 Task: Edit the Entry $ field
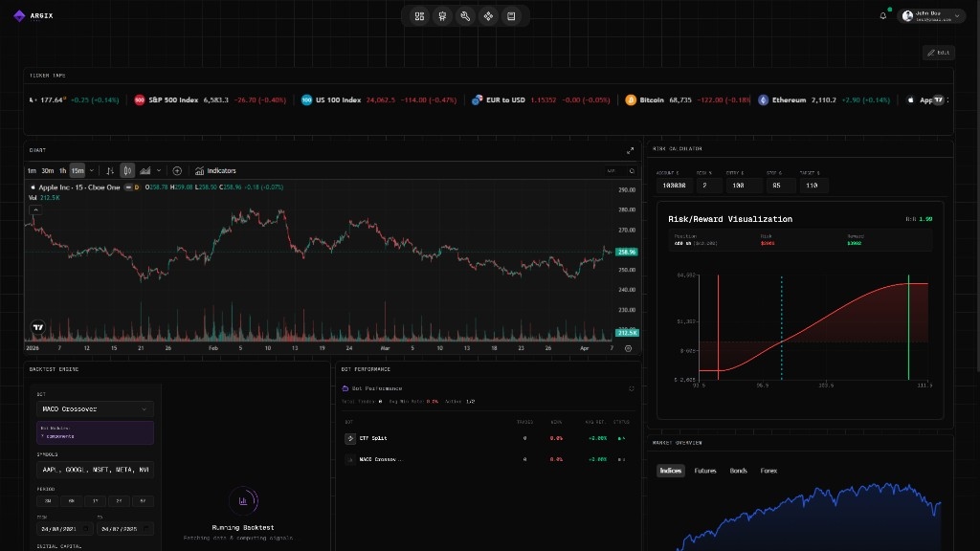[744, 186]
